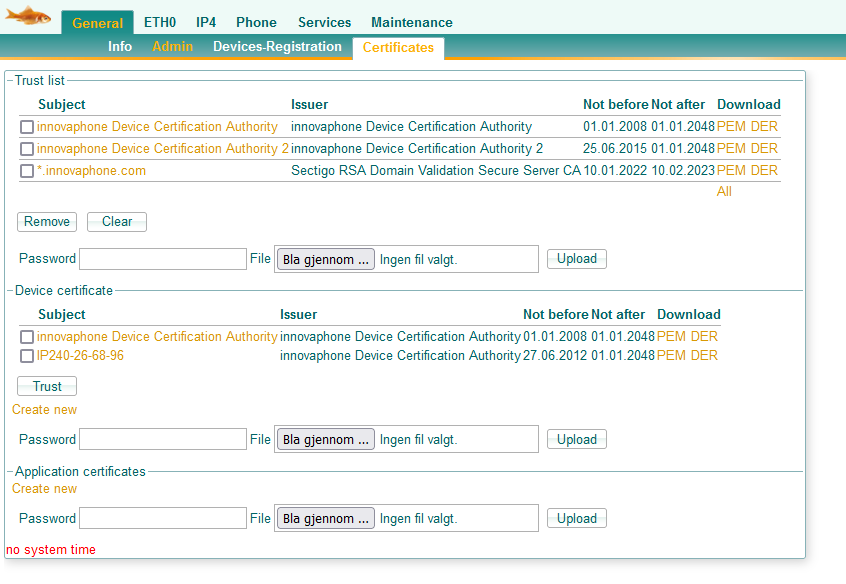
Task: Click the All download link
Action: coord(724,192)
